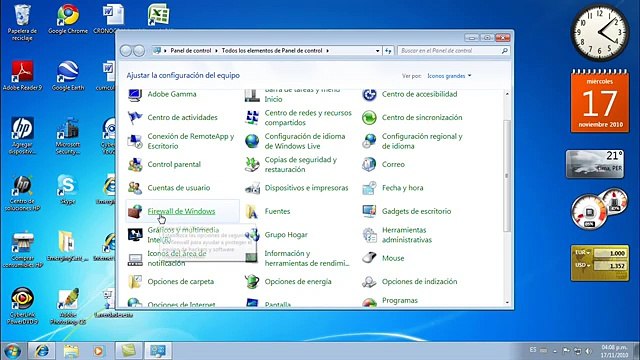Open the Mouse icon
Viewport: 640px width, 360px height.
coord(369,258)
